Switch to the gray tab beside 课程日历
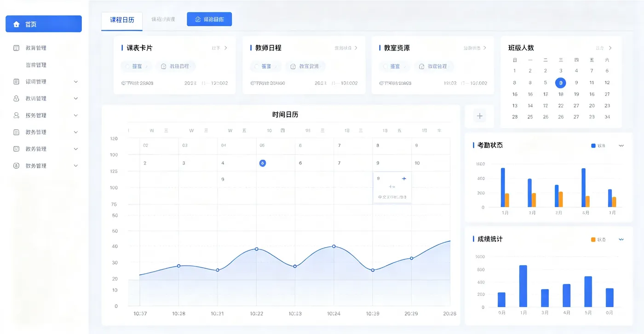Viewport: 644px width, 334px height. pyautogui.click(x=163, y=19)
